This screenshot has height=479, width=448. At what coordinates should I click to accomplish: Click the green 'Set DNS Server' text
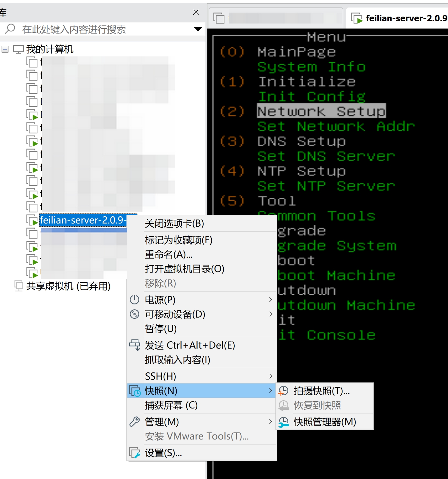326,156
